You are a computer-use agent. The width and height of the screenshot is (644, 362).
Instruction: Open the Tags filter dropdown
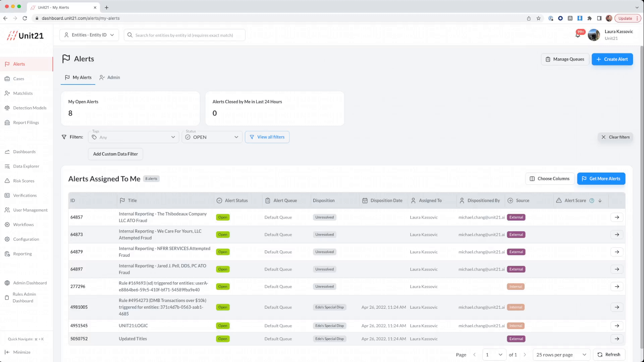[x=133, y=137]
